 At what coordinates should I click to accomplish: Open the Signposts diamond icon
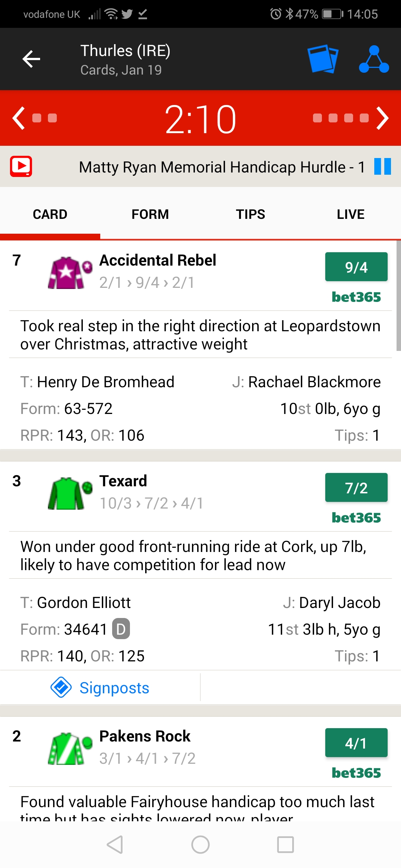(61, 687)
